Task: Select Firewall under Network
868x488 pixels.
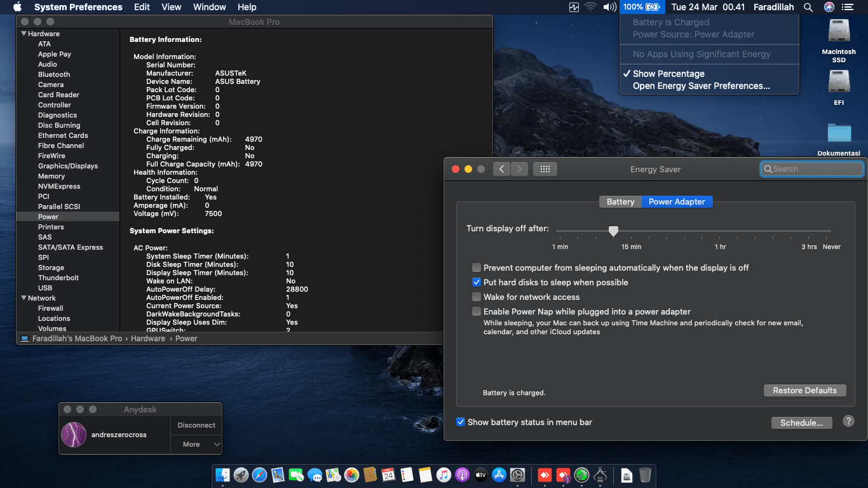Action: tap(51, 308)
